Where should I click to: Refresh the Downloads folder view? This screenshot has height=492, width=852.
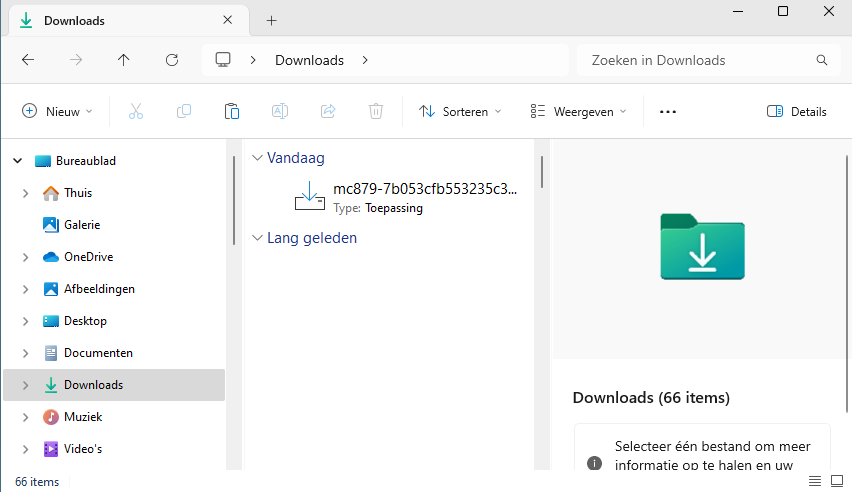(x=172, y=60)
